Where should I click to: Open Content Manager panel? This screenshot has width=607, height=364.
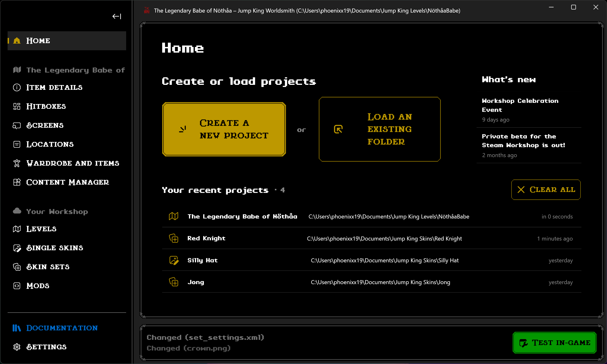coord(67,182)
